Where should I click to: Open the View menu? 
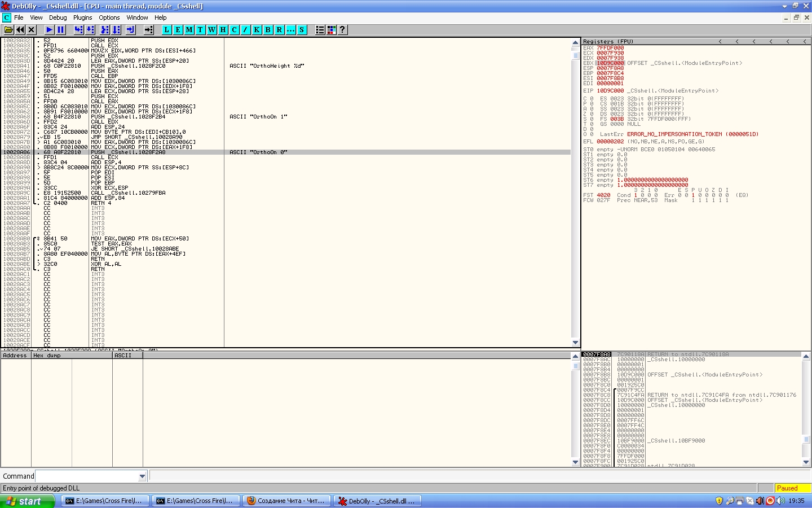(36, 17)
